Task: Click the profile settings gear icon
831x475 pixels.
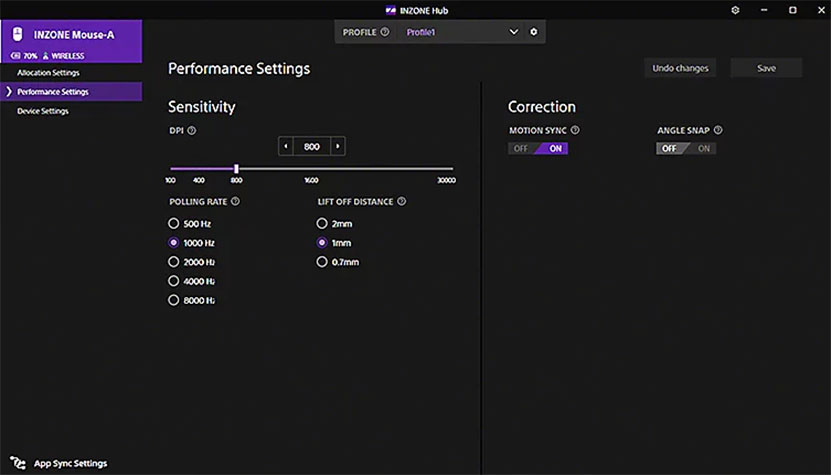Action: click(534, 32)
